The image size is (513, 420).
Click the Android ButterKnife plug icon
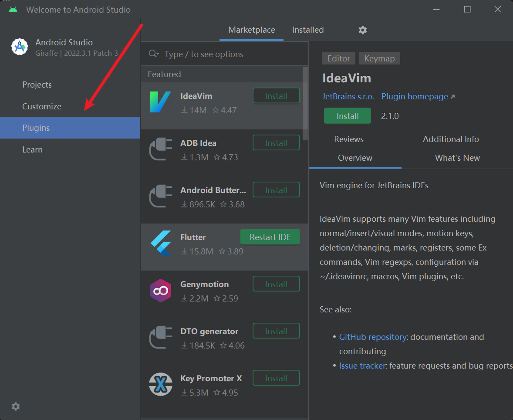click(x=160, y=196)
